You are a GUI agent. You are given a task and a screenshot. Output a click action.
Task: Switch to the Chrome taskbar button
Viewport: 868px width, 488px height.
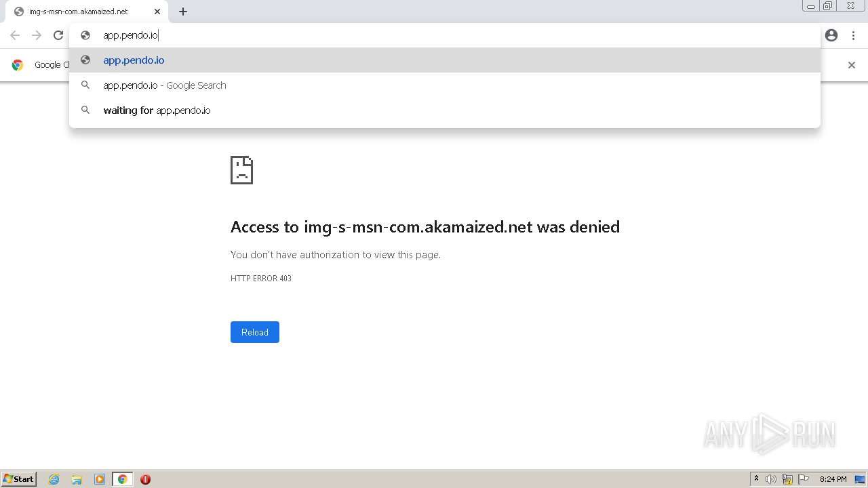pyautogui.click(x=122, y=479)
